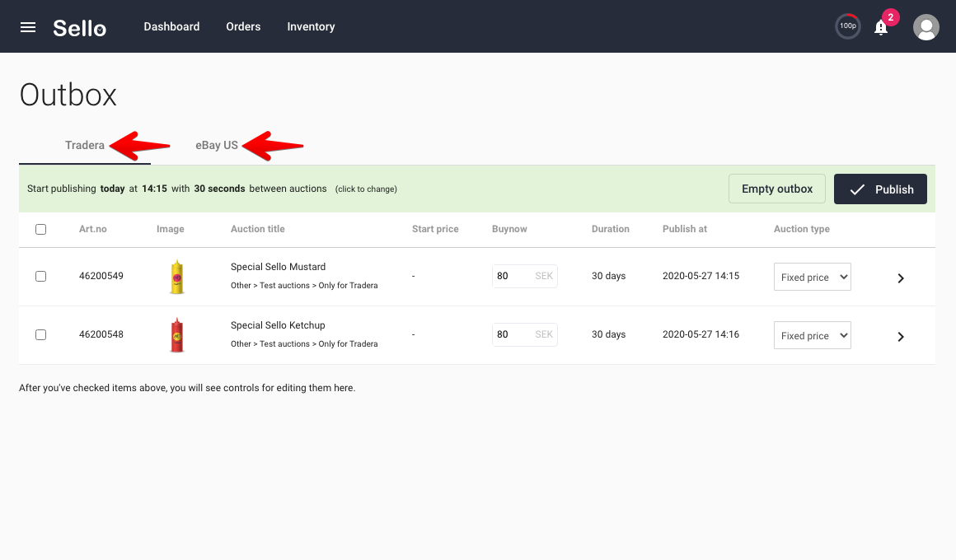956x560 pixels.
Task: Open notifications via the bell icon
Action: (880, 27)
